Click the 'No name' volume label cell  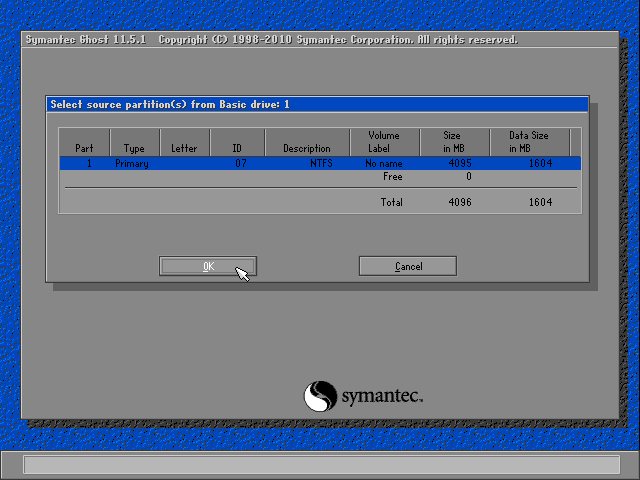click(x=384, y=163)
